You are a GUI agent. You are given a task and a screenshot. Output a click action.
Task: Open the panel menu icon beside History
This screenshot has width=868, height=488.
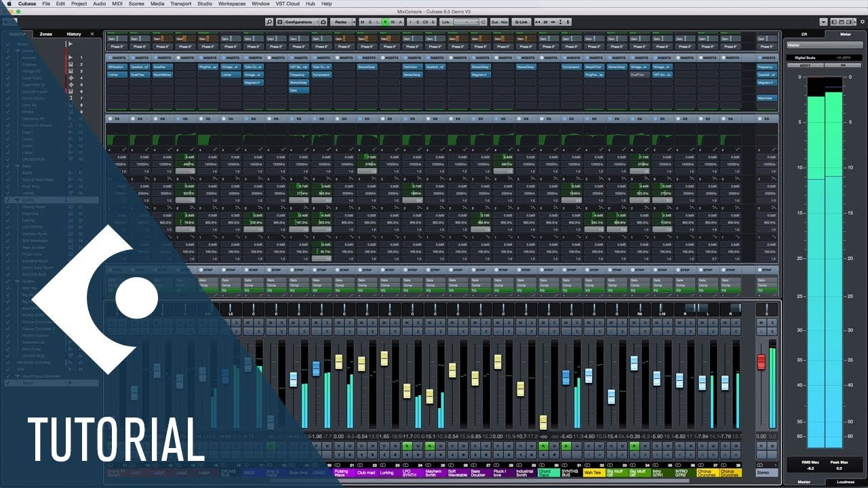92,33
